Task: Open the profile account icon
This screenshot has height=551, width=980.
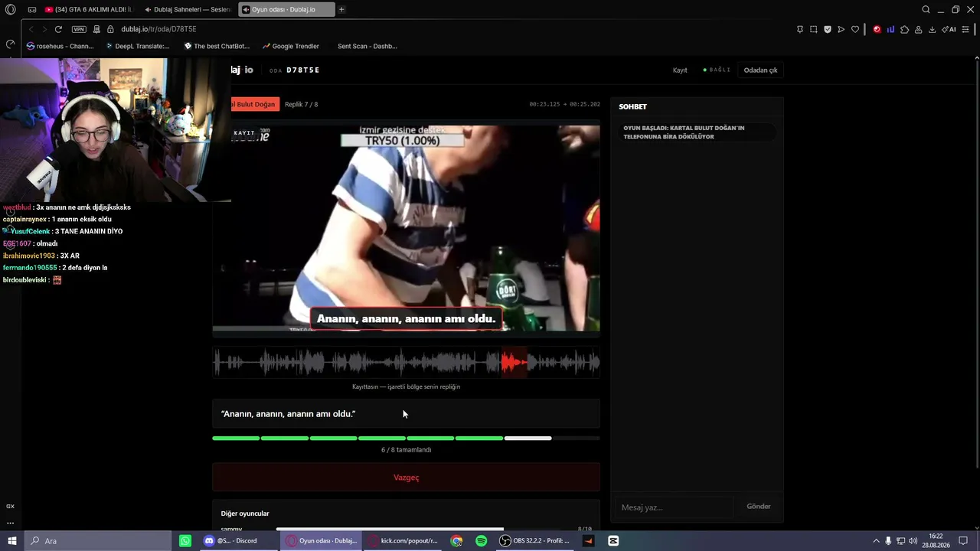Action: [x=919, y=29]
